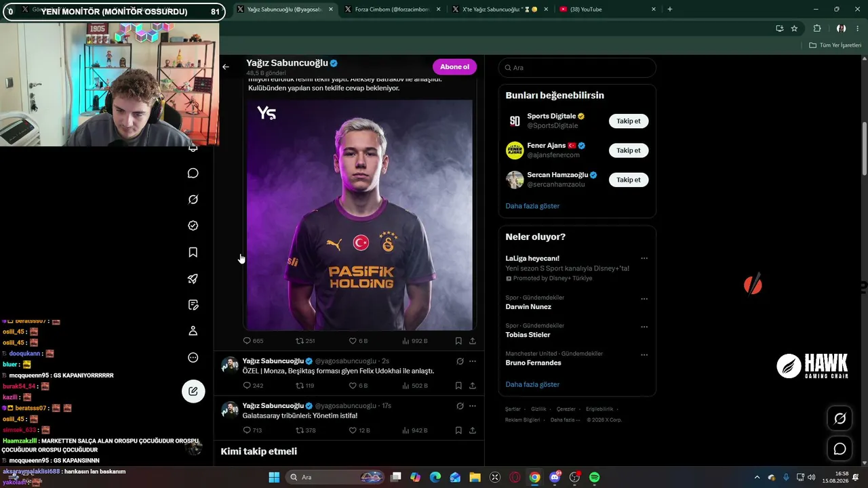Viewport: 868px width, 488px height.
Task: Switch to the X'te Yağız Sabuncuoğlu tab
Action: (502, 9)
